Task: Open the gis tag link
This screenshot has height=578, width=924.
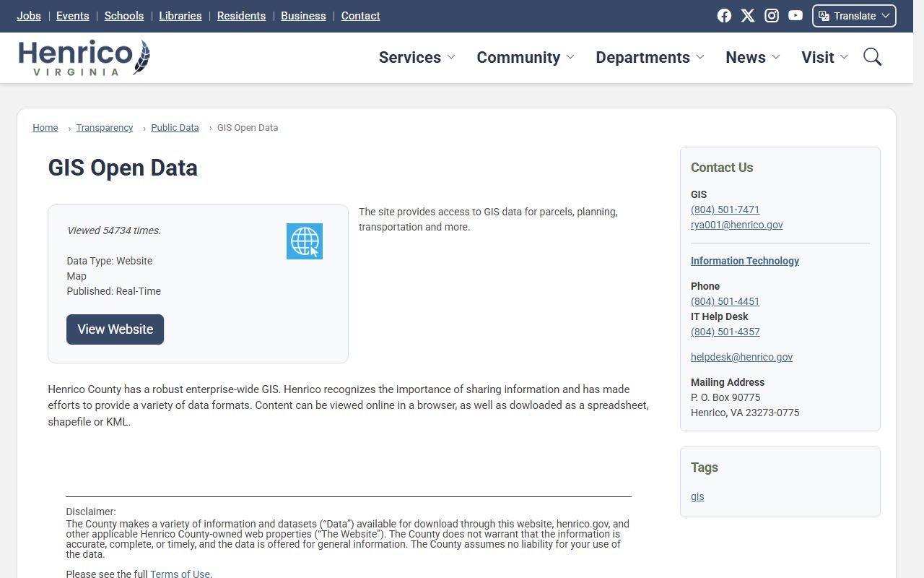Action: tap(697, 496)
